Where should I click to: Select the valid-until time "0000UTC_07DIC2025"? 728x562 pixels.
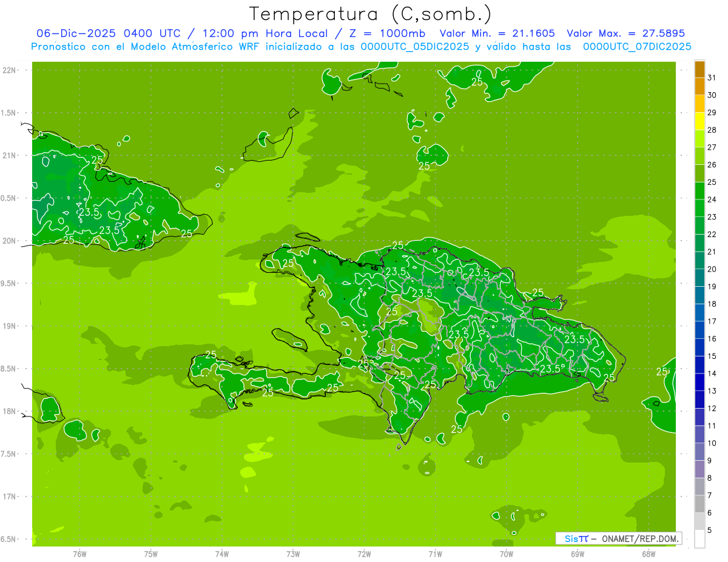[637, 47]
